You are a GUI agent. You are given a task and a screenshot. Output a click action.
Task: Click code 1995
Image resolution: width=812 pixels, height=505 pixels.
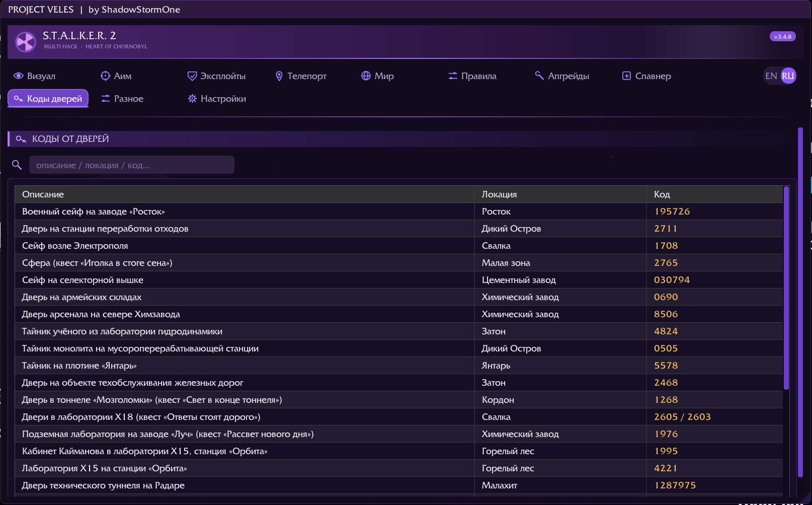coord(666,451)
